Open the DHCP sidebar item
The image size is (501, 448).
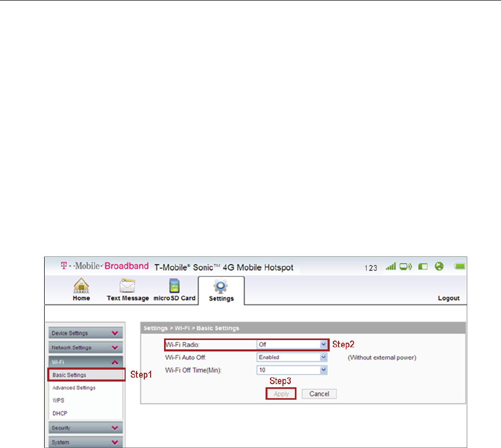tap(60, 413)
